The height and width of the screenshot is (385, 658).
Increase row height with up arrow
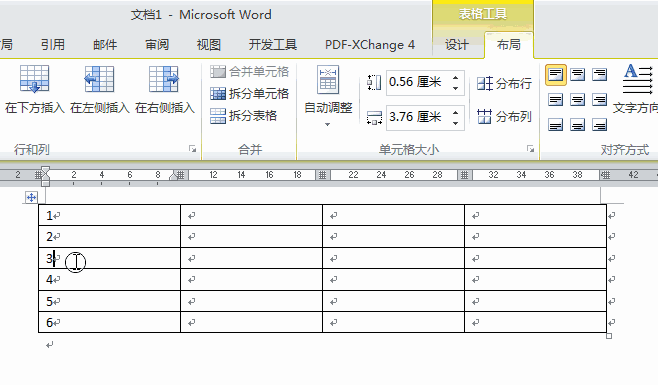pos(455,77)
